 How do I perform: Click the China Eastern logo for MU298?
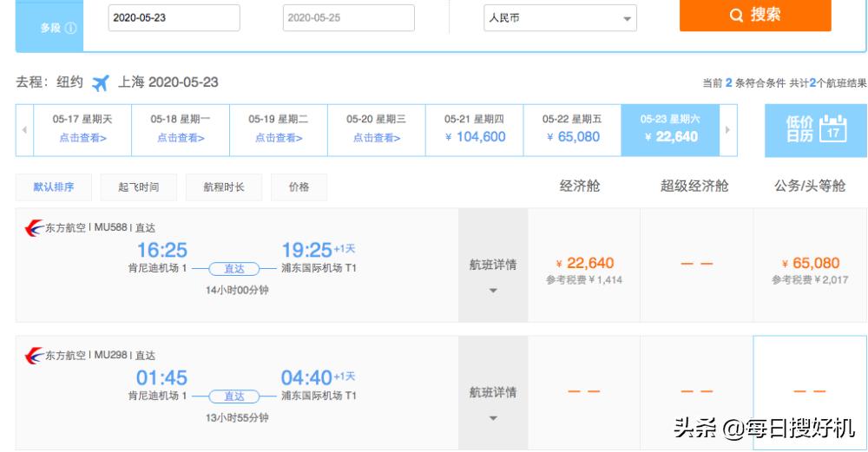(34, 355)
